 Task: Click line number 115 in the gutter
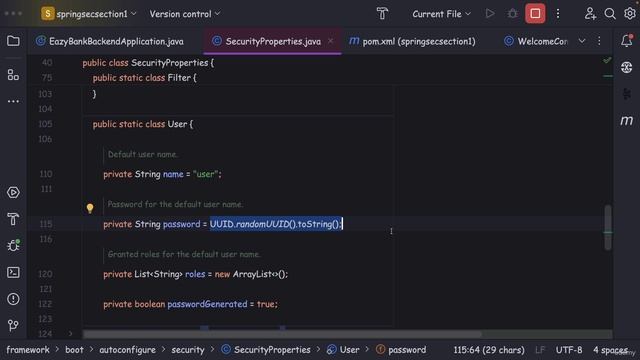click(x=46, y=224)
